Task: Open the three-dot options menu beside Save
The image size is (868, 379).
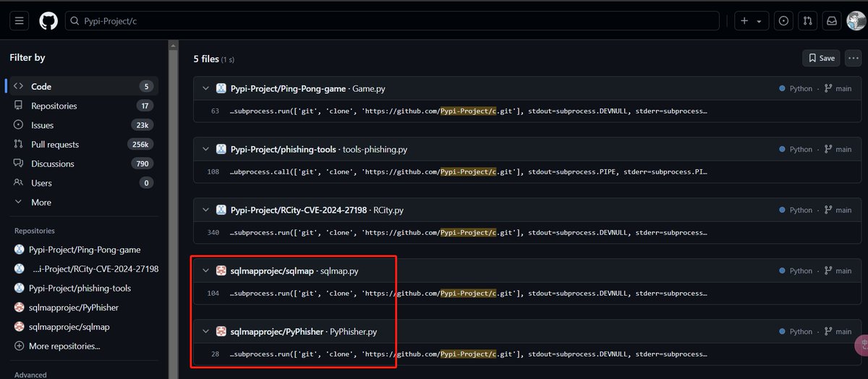Action: coord(854,58)
